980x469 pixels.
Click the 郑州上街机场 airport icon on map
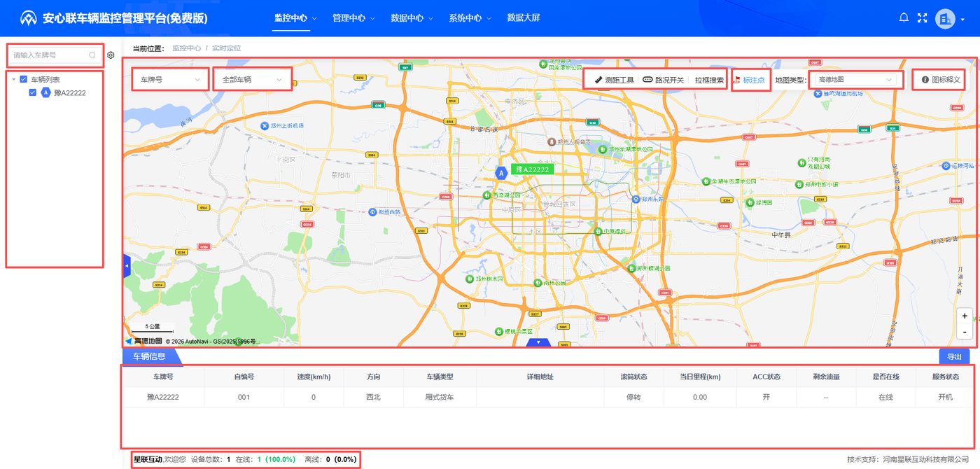[x=265, y=126]
